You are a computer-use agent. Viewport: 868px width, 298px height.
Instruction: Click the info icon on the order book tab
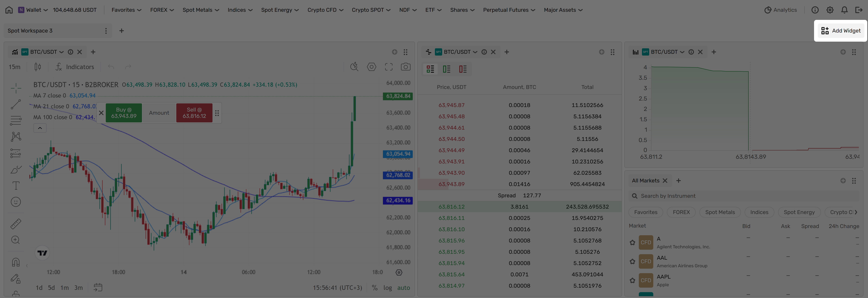point(484,52)
